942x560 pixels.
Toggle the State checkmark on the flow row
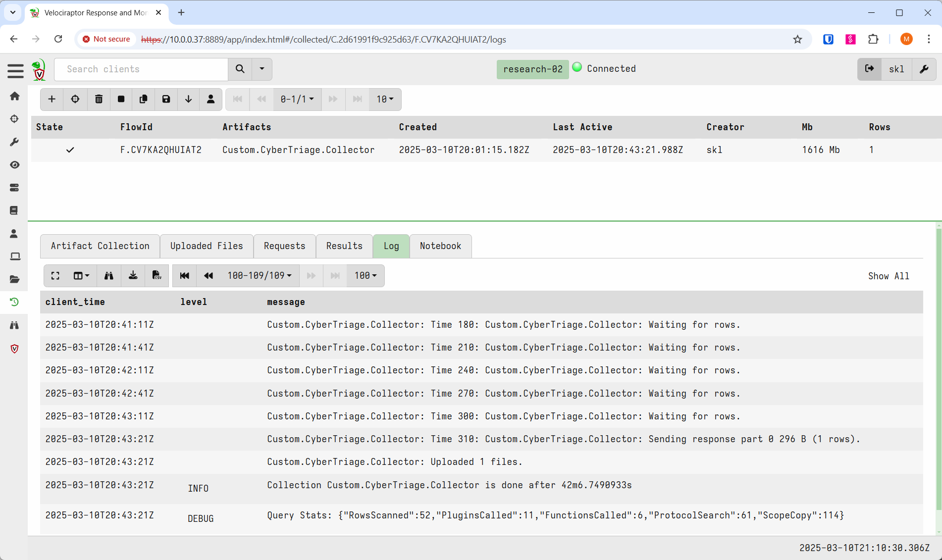(70, 150)
